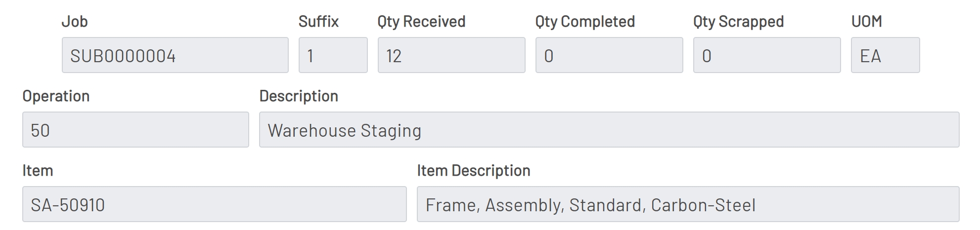
Task: Focus the Warehouse Staging description field
Action: click(609, 130)
